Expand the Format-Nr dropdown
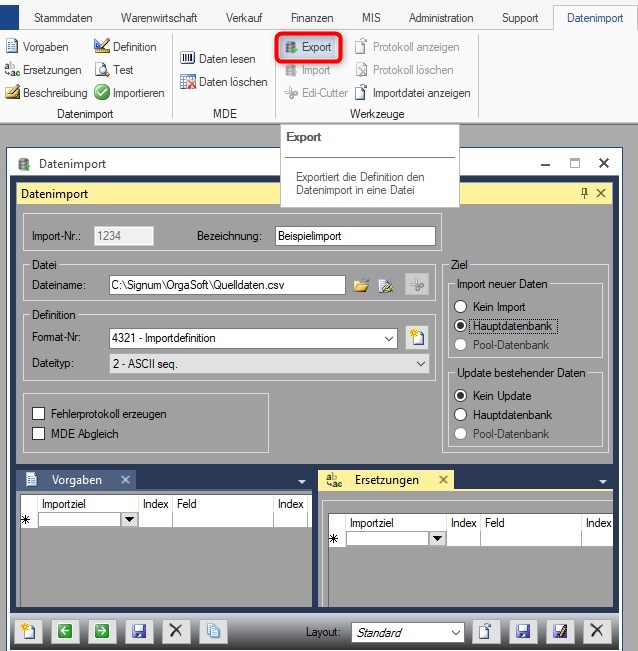Screen dimensions: 638x651 (x=388, y=339)
